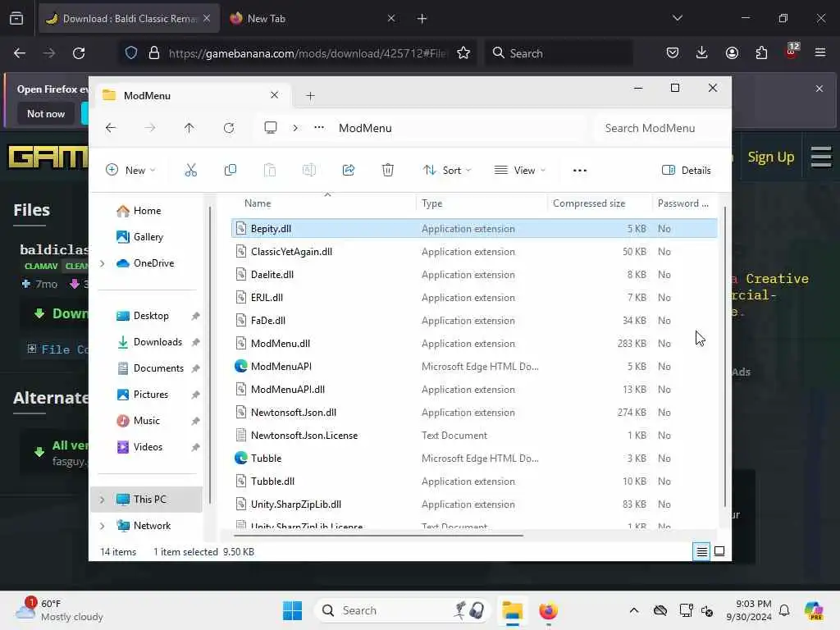
Task: Switch to details list view icon in status bar
Action: click(x=702, y=551)
